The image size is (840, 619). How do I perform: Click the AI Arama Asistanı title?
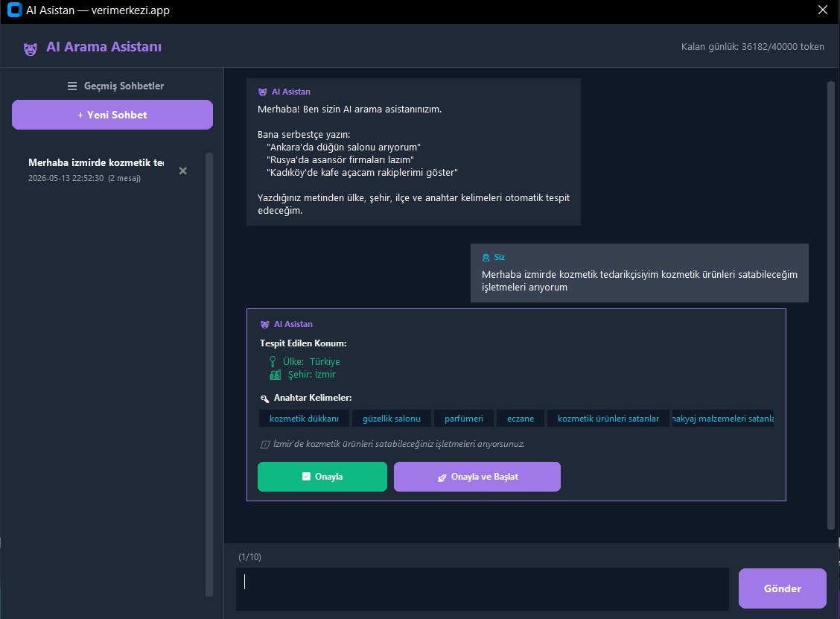click(x=104, y=47)
